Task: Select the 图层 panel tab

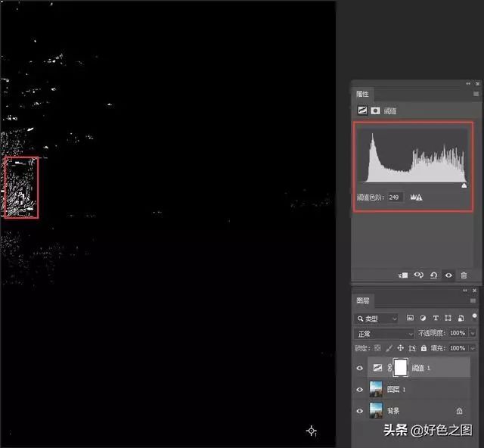Action: pyautogui.click(x=363, y=300)
